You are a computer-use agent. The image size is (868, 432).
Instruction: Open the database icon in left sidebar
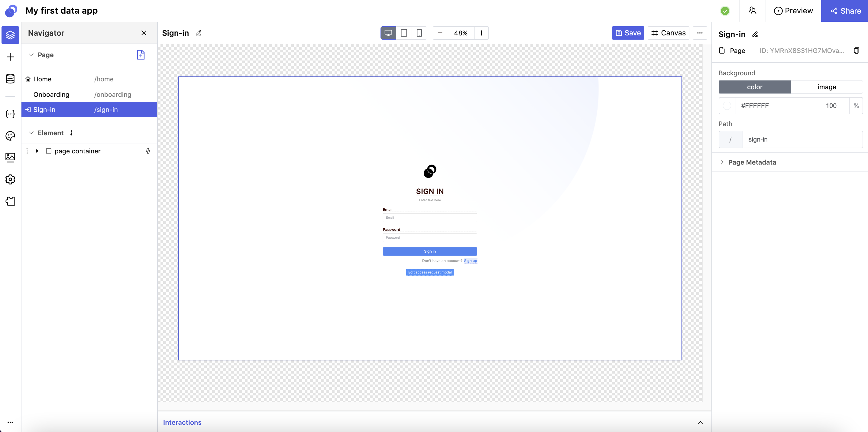tap(10, 79)
